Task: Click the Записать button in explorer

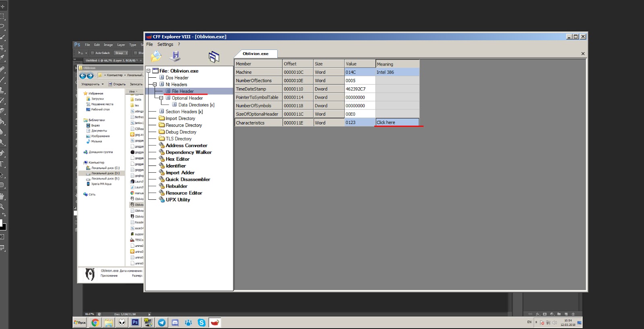Action: (136, 84)
